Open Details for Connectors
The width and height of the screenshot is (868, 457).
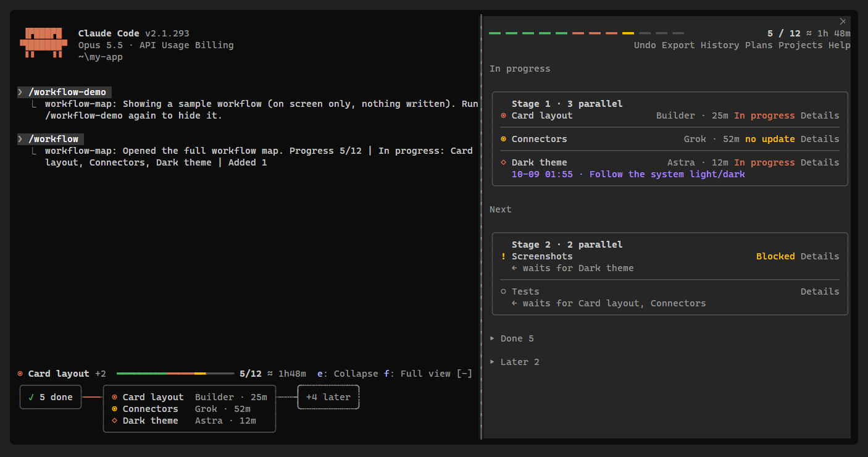point(820,139)
